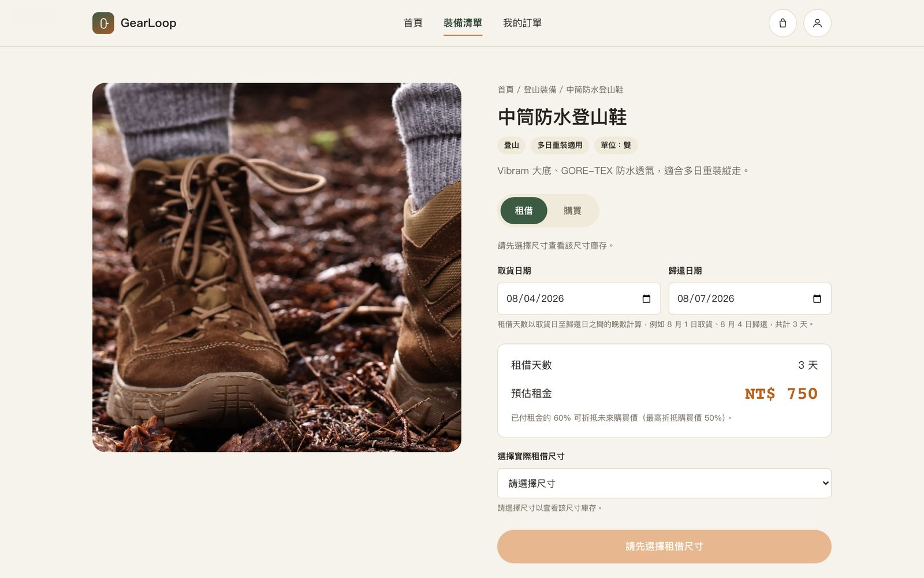Click the Vibram 大底 product description
Screen dimensions: 924x578
tap(623, 171)
